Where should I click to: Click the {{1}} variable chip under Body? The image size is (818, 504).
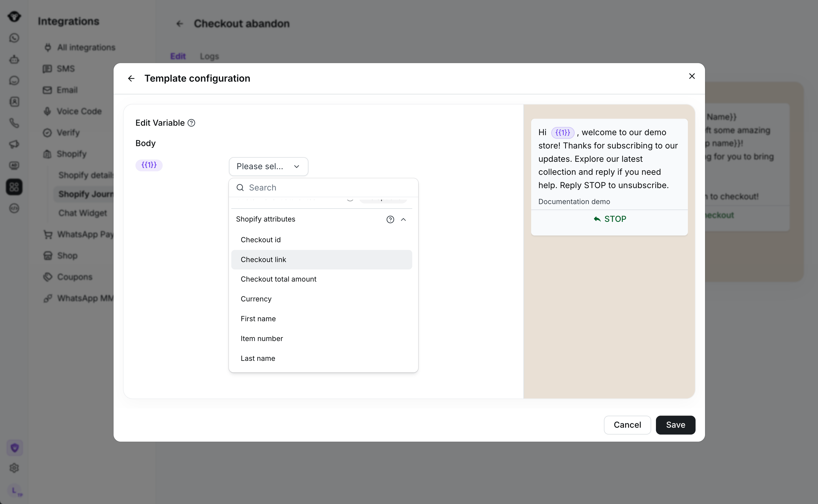(x=149, y=165)
